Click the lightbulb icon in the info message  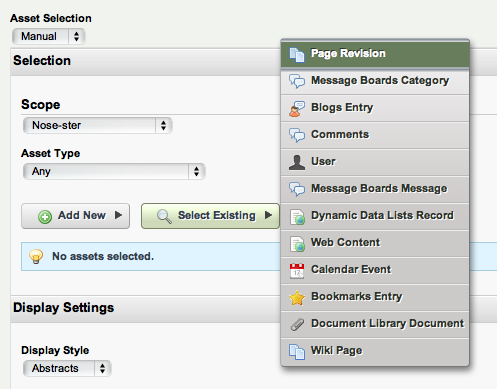coord(36,256)
